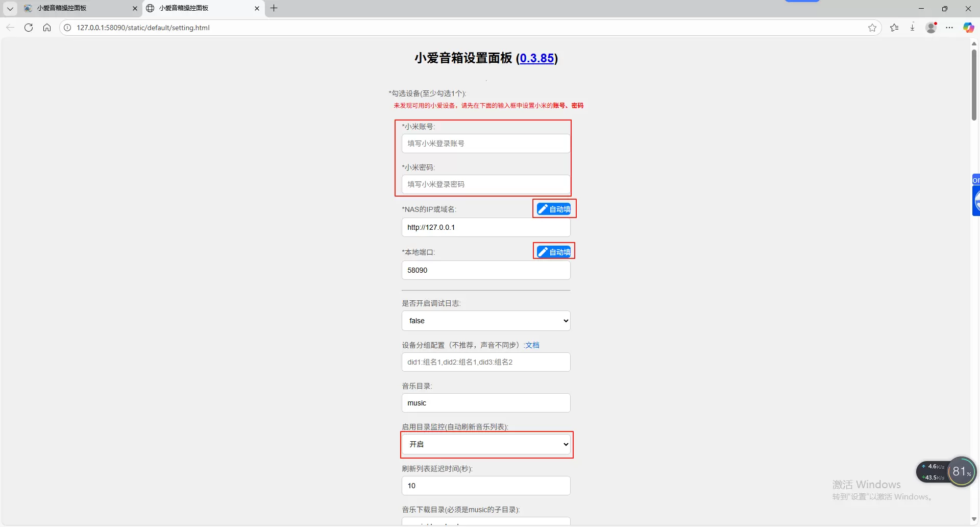This screenshot has height=527, width=980.
Task: Open the device grouping 文档 link
Action: (x=532, y=345)
